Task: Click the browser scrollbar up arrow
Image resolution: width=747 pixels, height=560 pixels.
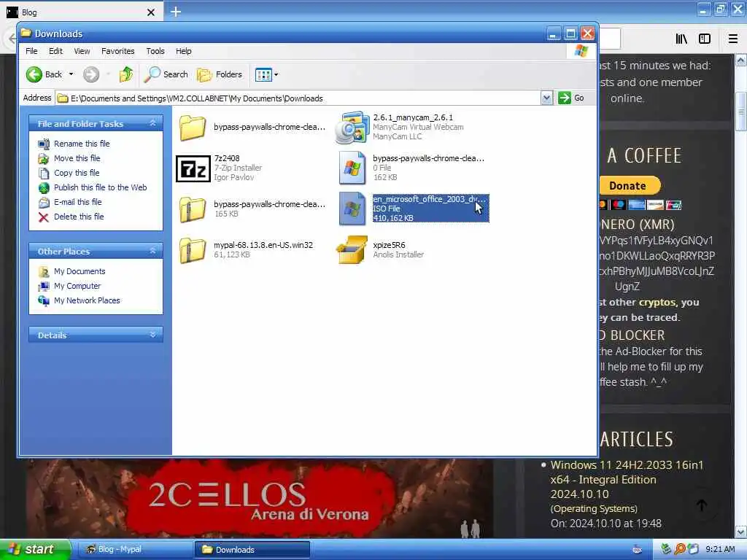Action: pyautogui.click(x=741, y=61)
